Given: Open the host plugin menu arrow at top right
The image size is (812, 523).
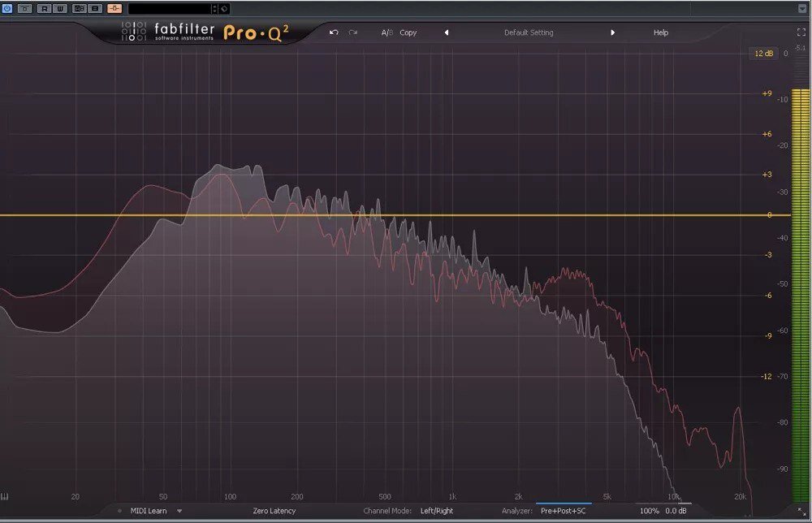Looking at the screenshot, I should (802, 8).
